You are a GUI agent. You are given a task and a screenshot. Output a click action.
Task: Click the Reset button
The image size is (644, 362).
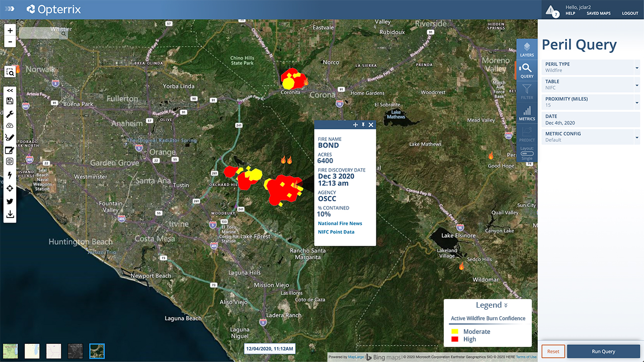click(553, 351)
